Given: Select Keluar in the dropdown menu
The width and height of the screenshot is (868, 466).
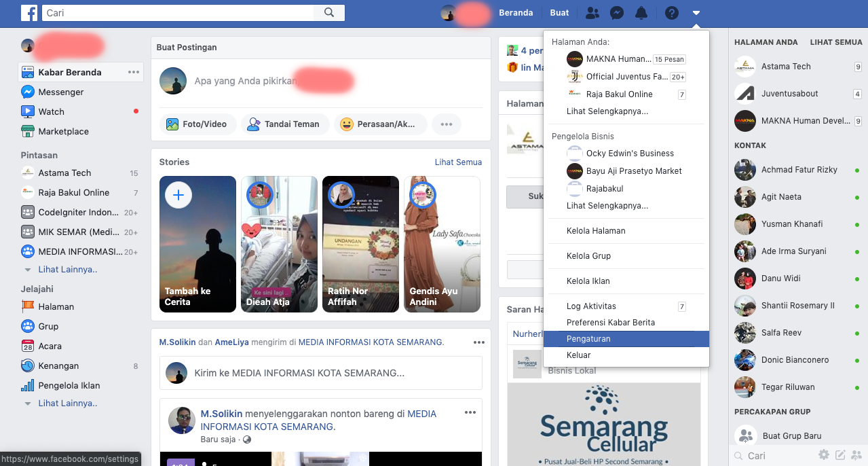Looking at the screenshot, I should pyautogui.click(x=626, y=355).
